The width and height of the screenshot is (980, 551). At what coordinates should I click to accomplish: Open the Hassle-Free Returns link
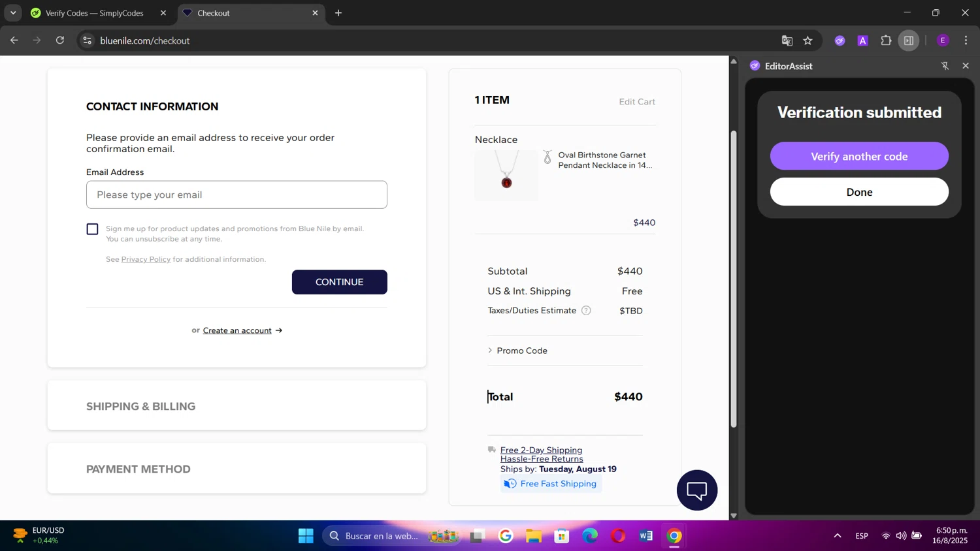click(x=542, y=459)
